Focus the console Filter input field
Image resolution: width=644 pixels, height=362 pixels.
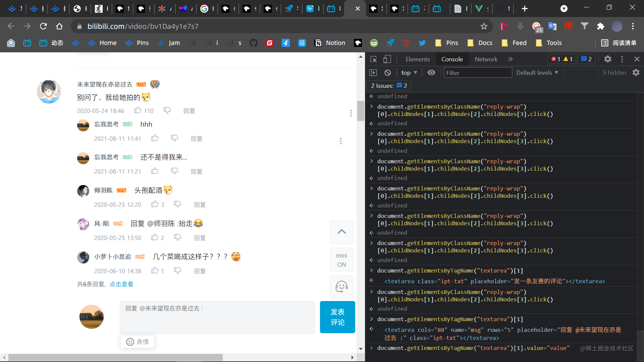point(478,73)
